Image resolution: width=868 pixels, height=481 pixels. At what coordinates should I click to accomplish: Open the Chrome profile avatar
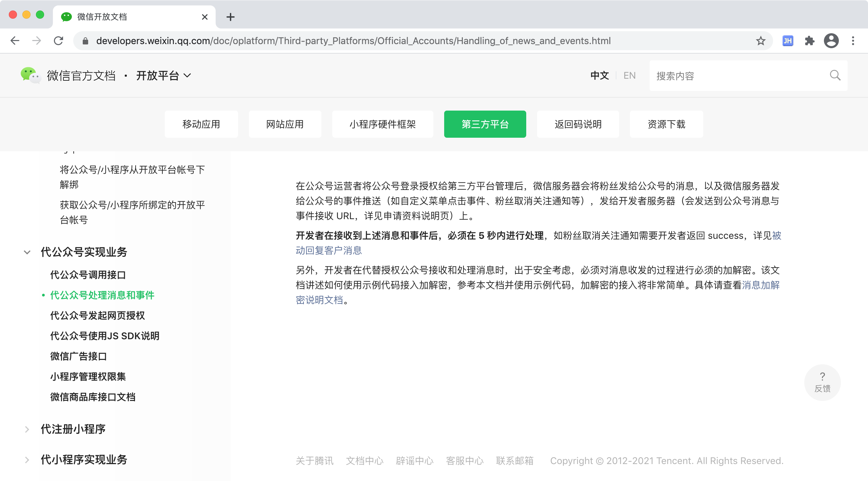point(831,41)
